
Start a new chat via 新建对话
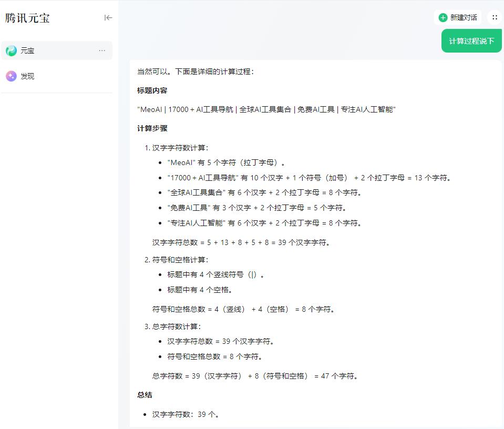pos(457,18)
